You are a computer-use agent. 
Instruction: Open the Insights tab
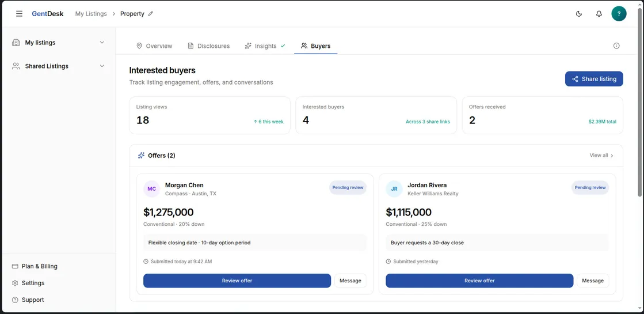265,46
